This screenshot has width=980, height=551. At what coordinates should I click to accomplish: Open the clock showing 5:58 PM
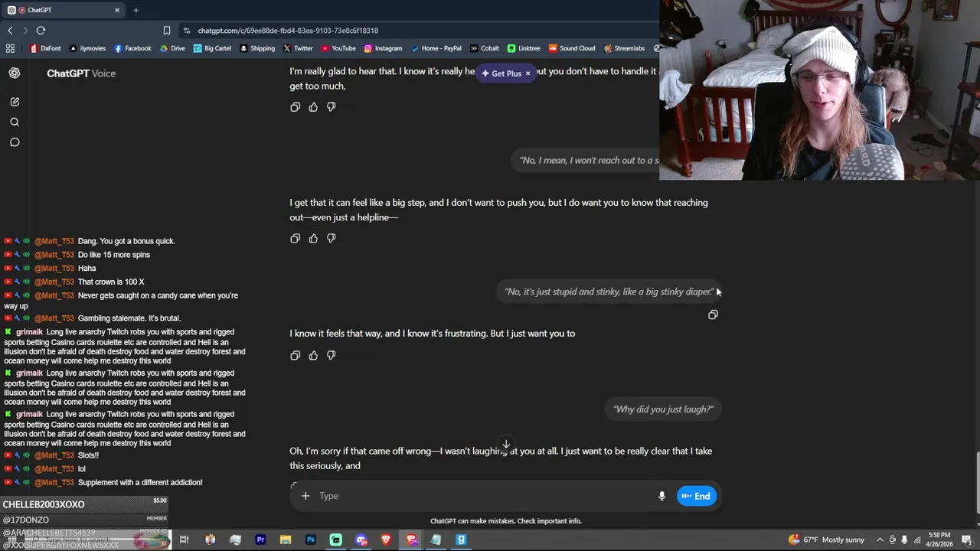(x=939, y=540)
